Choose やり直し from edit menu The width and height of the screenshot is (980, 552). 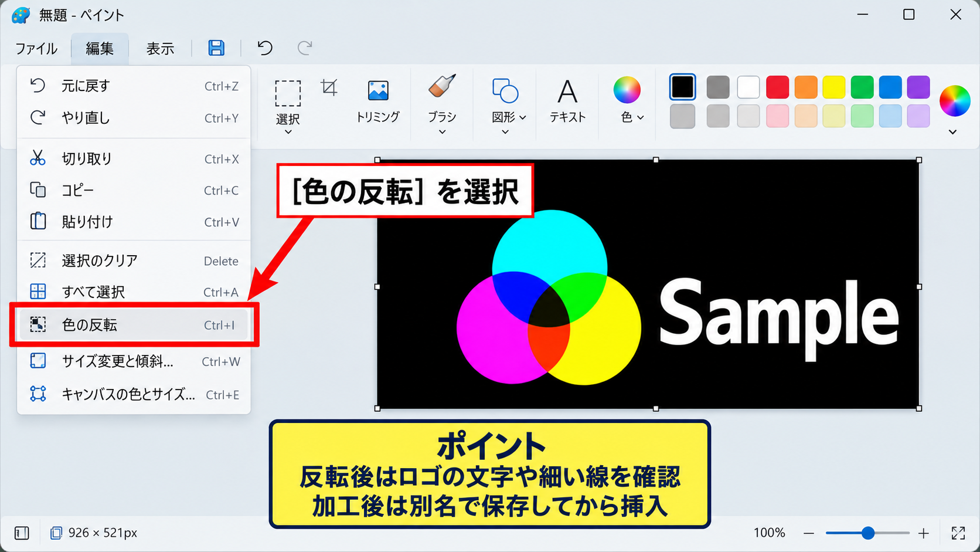134,118
